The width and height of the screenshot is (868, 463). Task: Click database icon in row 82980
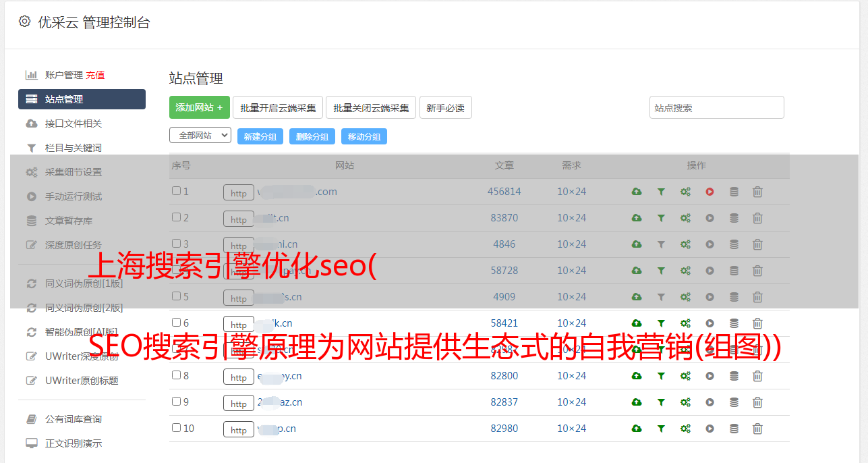pyautogui.click(x=734, y=429)
